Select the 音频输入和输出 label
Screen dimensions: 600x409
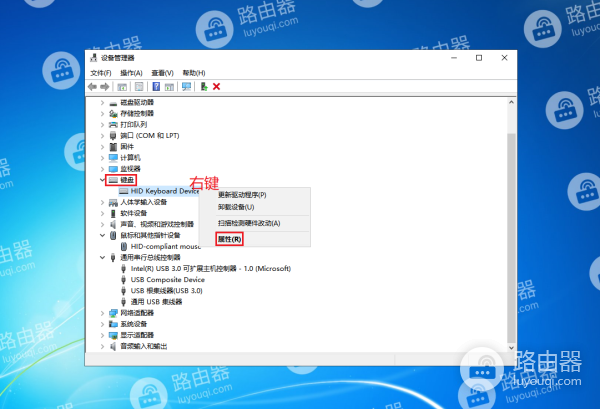[143, 346]
